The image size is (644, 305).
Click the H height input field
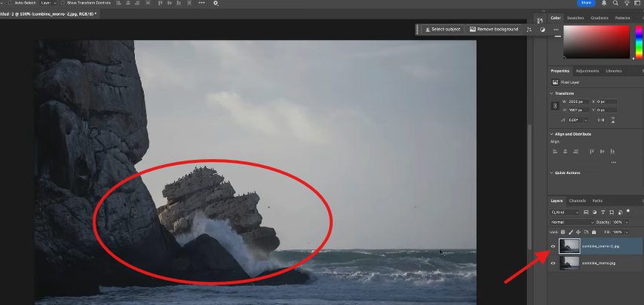coord(578,110)
